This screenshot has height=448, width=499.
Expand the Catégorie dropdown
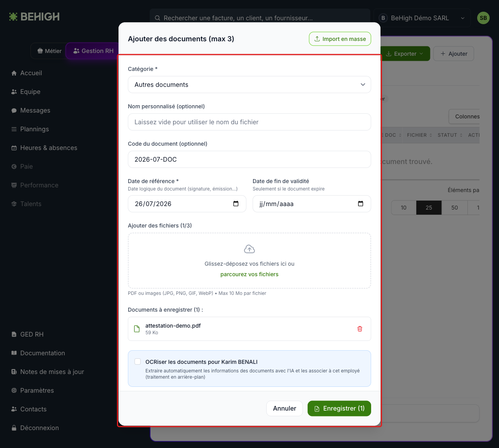(x=249, y=85)
